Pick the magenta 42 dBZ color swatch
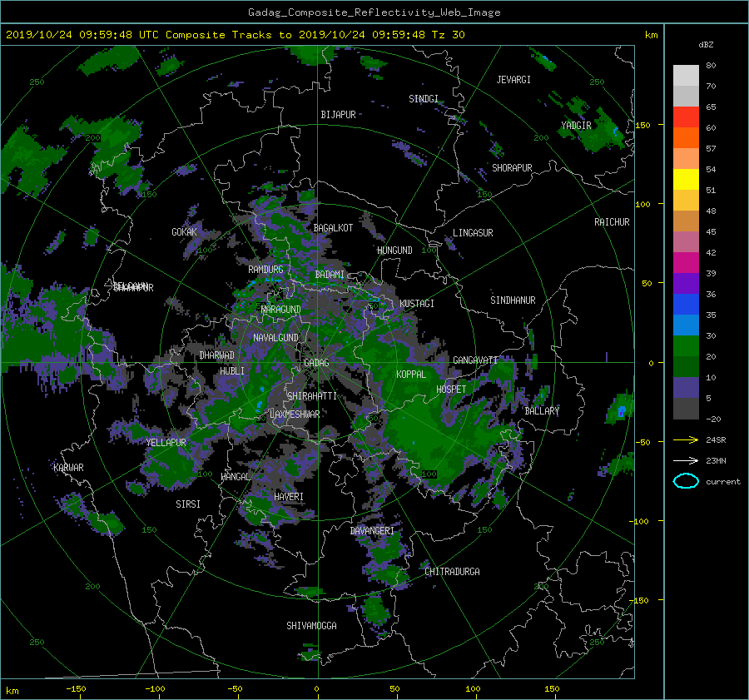 (686, 262)
